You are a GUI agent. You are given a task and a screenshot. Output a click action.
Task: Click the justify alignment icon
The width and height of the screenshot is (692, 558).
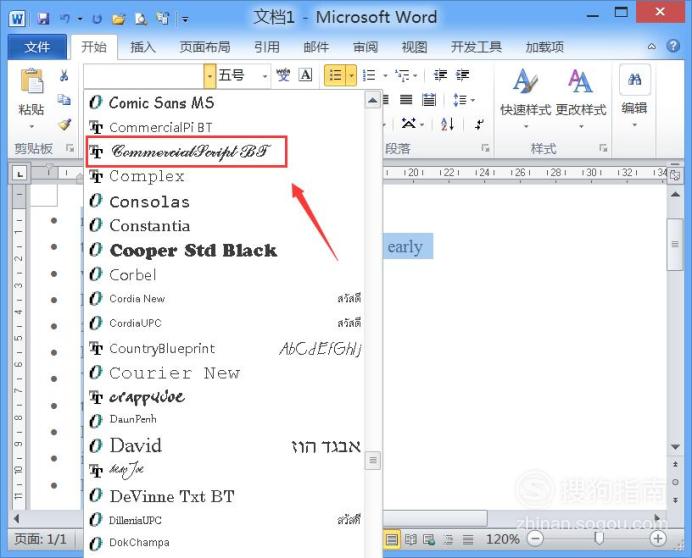tap(406, 100)
